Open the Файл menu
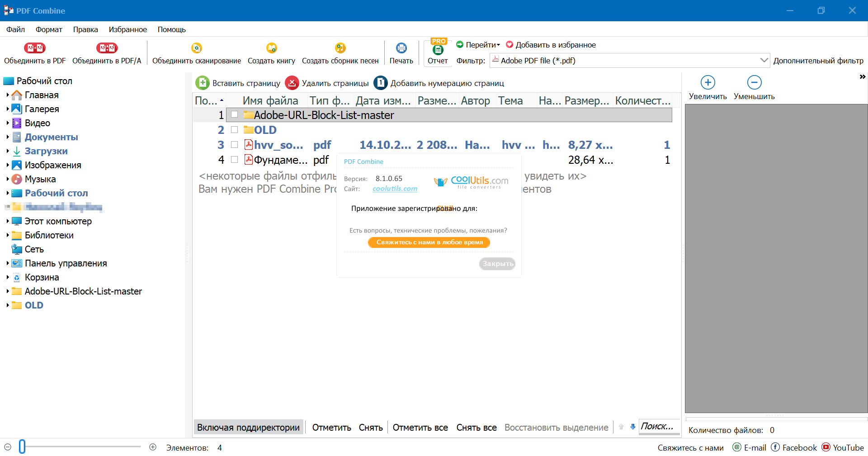Viewport: 868px width, 456px height. coord(15,29)
